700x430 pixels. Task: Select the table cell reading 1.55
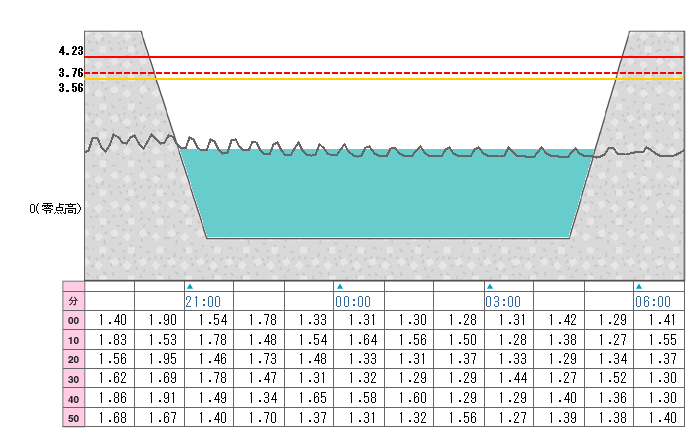[x=659, y=340]
